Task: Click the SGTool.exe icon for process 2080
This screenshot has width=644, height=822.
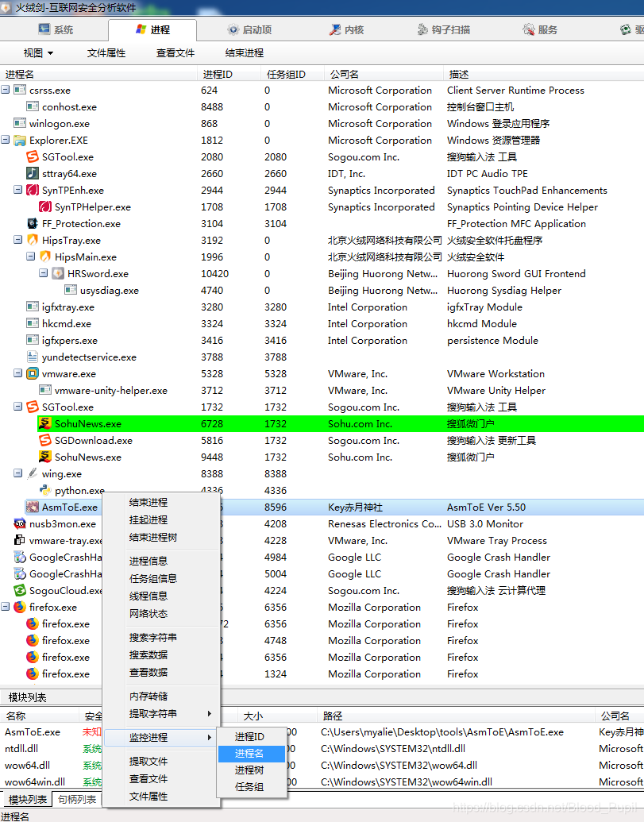Action: (x=33, y=156)
